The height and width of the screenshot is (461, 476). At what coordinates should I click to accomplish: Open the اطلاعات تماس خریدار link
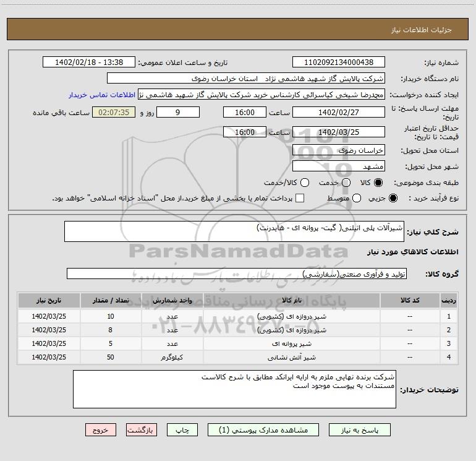[x=102, y=95]
